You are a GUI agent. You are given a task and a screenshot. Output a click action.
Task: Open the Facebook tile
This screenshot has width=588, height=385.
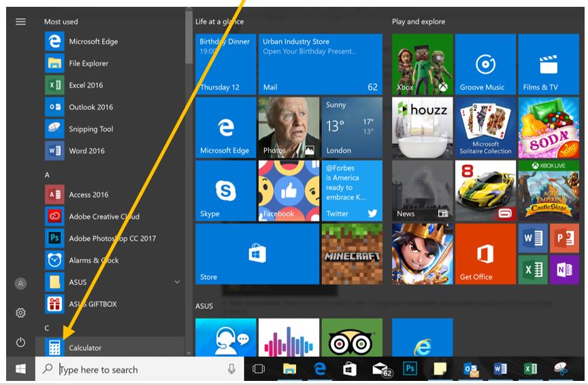pyautogui.click(x=289, y=191)
